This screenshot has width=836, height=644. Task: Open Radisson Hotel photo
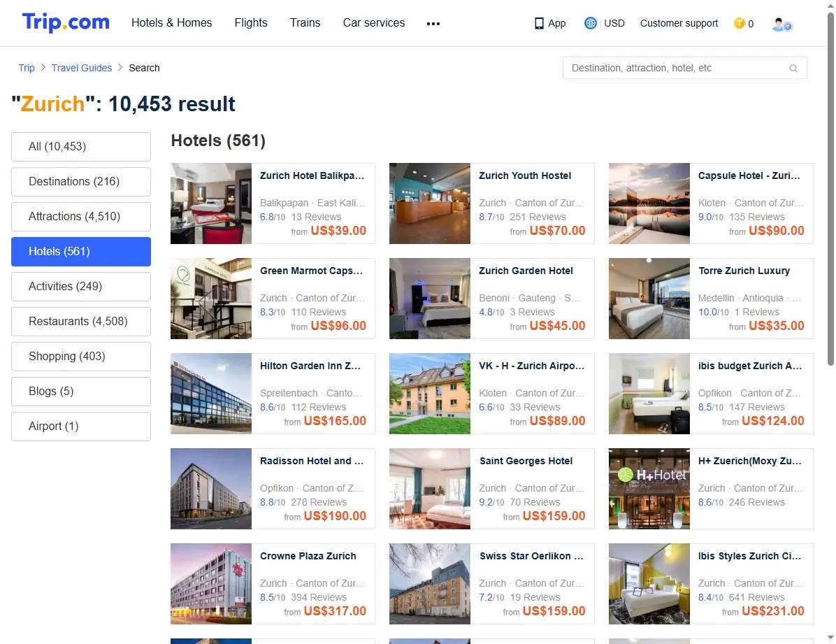click(211, 489)
